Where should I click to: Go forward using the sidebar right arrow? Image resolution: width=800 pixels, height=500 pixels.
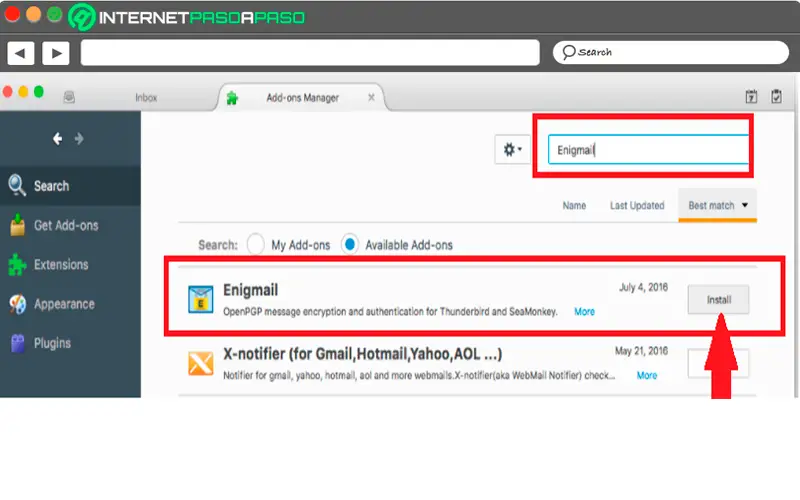tap(79, 139)
